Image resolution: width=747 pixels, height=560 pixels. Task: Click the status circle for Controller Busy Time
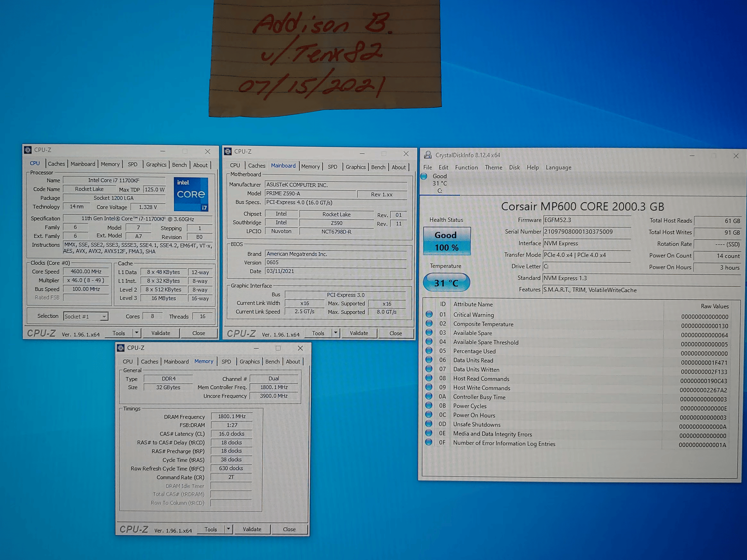429,396
